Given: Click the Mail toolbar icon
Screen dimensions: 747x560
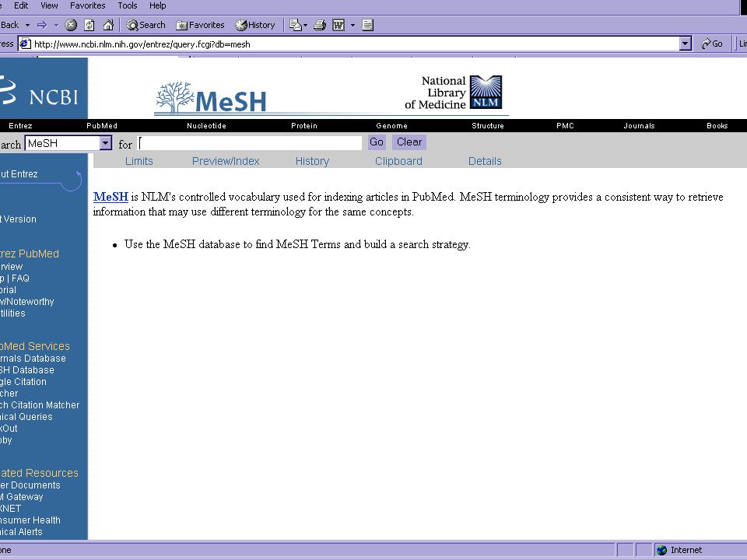Looking at the screenshot, I should click(296, 25).
